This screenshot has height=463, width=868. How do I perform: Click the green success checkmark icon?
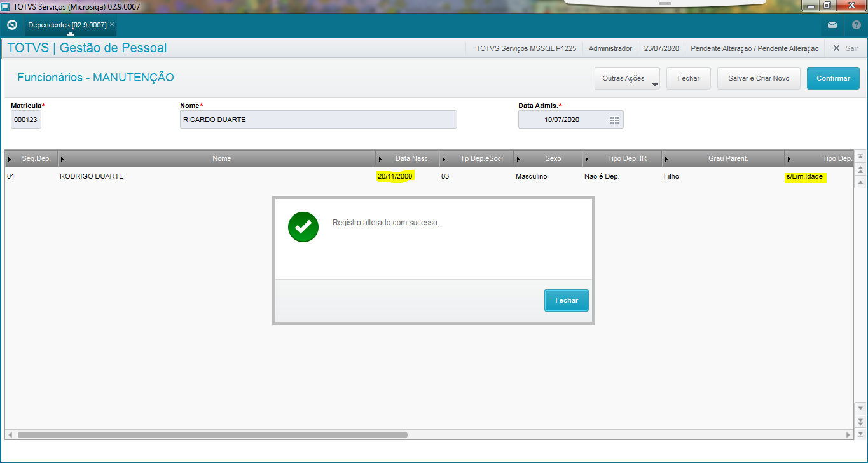click(x=303, y=226)
